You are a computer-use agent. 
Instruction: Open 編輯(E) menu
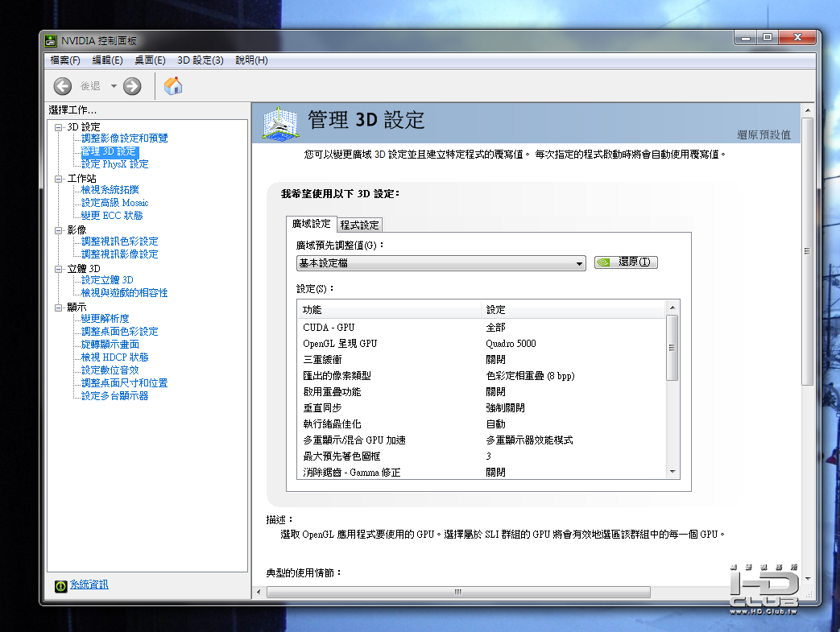[108, 60]
